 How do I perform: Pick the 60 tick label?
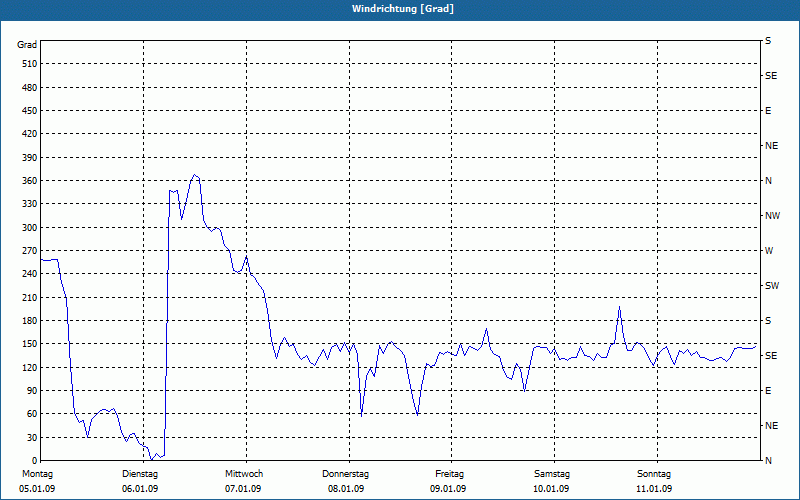32,414
